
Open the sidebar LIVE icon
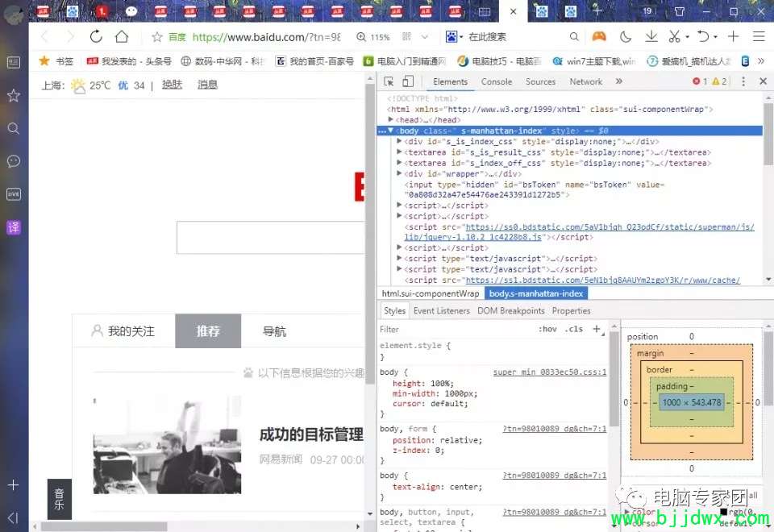tap(14, 194)
